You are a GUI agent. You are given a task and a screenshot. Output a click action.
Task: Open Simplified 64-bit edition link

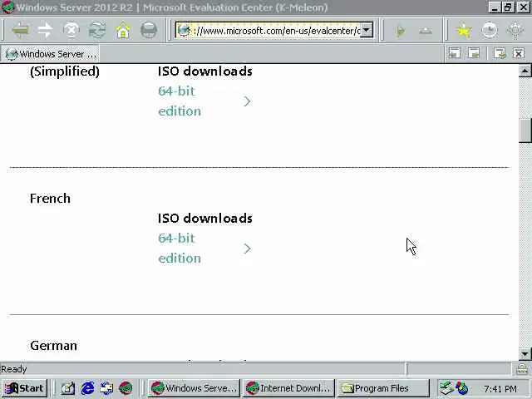pos(180,101)
